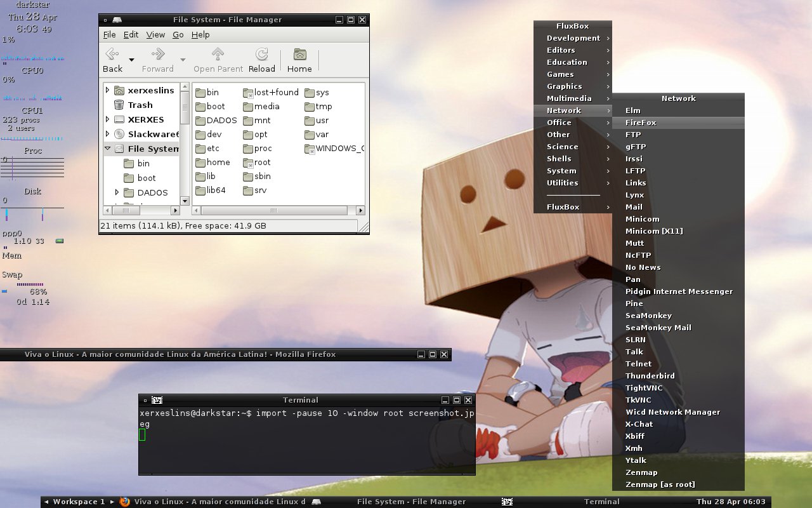Collapse the File System tree node

click(107, 149)
